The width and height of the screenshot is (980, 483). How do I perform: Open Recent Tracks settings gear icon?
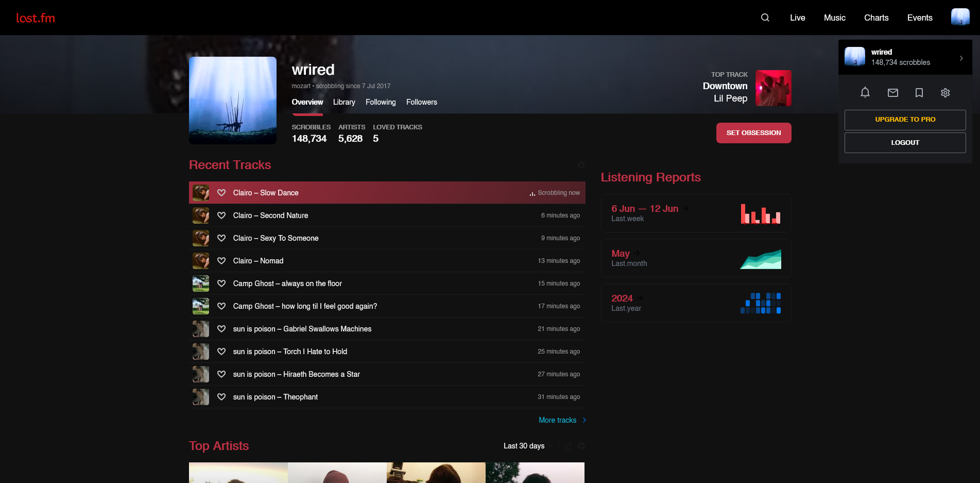tap(581, 165)
